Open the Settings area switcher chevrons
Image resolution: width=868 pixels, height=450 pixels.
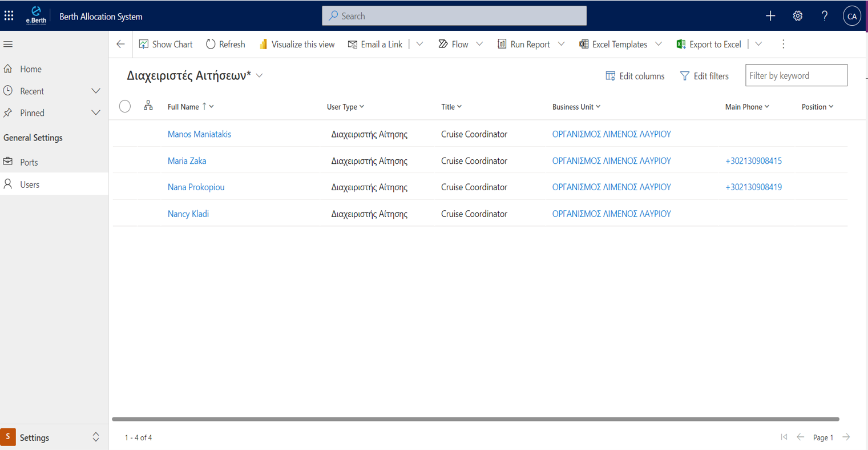point(96,437)
